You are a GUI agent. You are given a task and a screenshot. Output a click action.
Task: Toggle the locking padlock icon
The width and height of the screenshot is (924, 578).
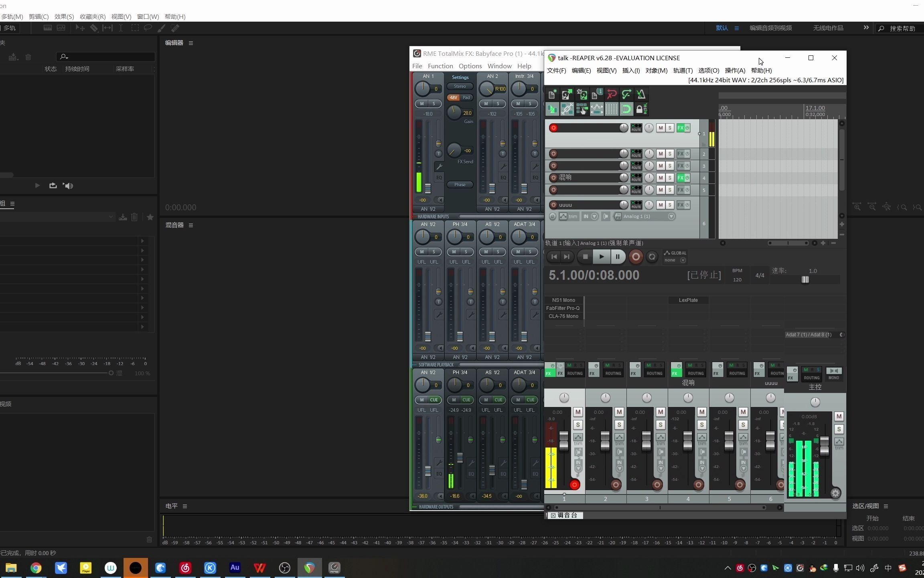coord(641,109)
